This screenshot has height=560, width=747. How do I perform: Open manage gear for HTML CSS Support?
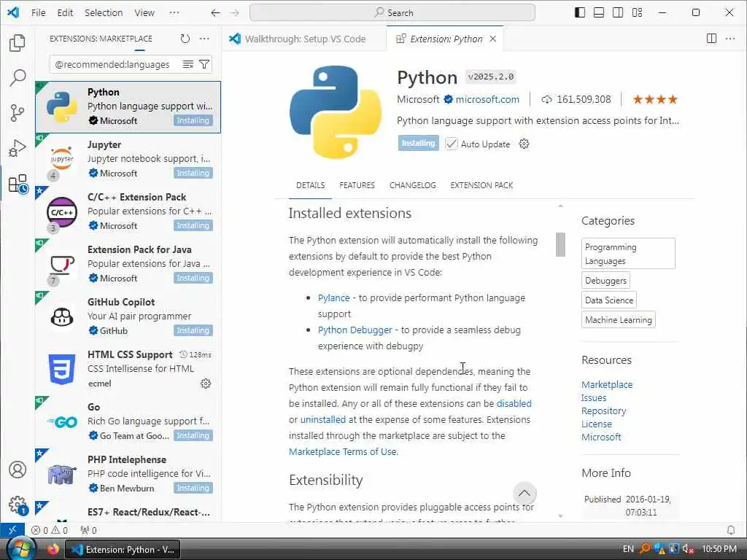tap(206, 384)
